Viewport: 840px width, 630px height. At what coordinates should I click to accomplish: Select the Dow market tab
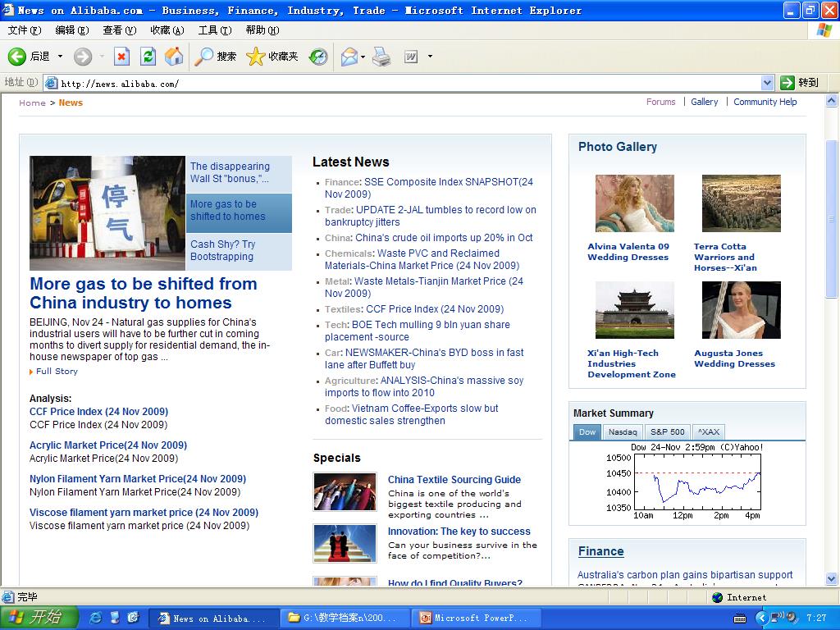tap(587, 431)
